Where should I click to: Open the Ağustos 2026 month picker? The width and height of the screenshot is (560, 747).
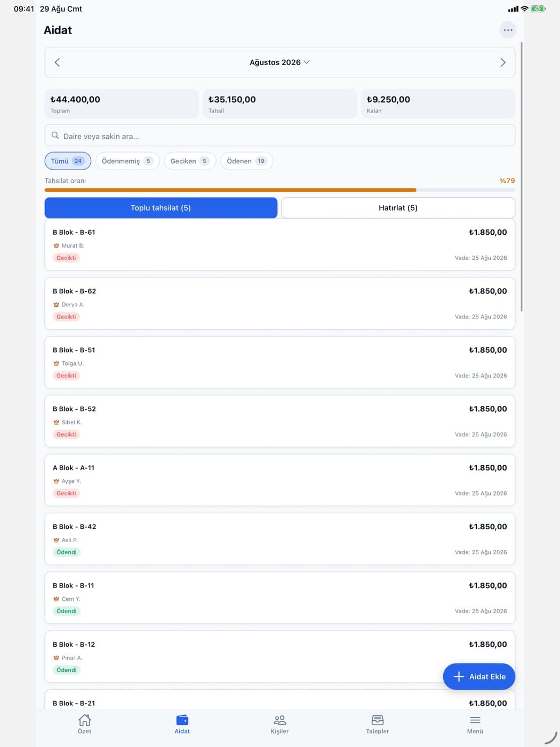pos(279,62)
